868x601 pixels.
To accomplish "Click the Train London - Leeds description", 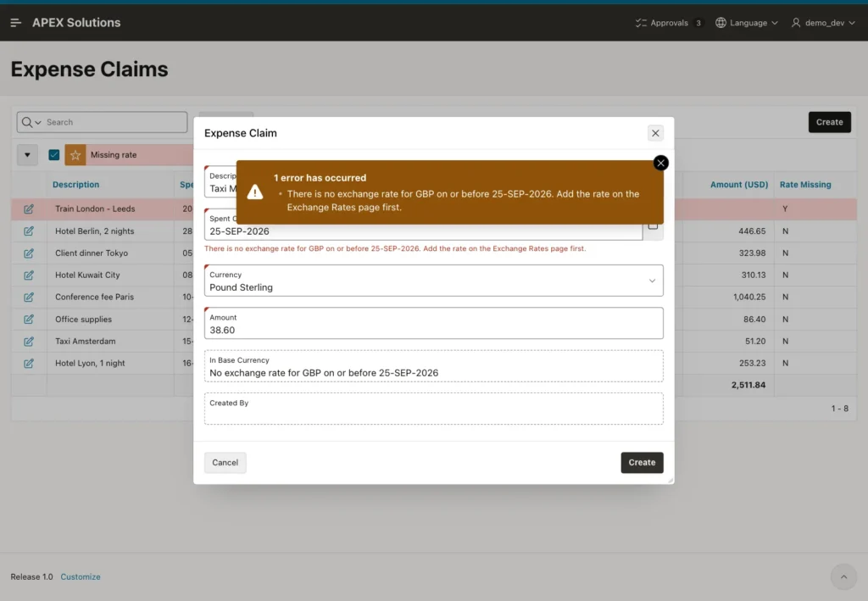I will coord(95,209).
